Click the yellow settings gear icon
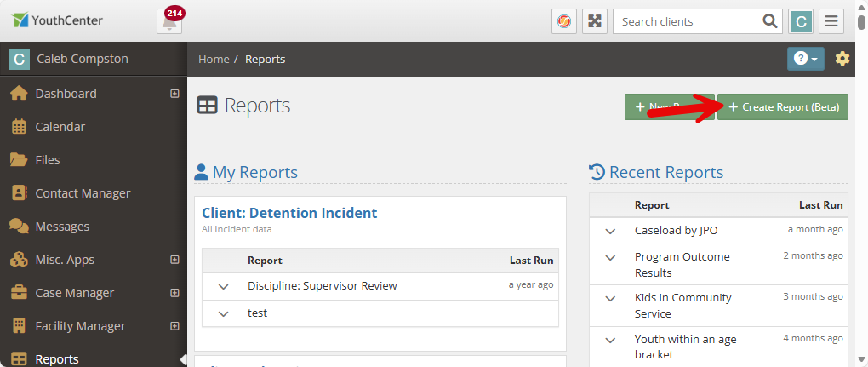The height and width of the screenshot is (367, 868). (x=842, y=59)
